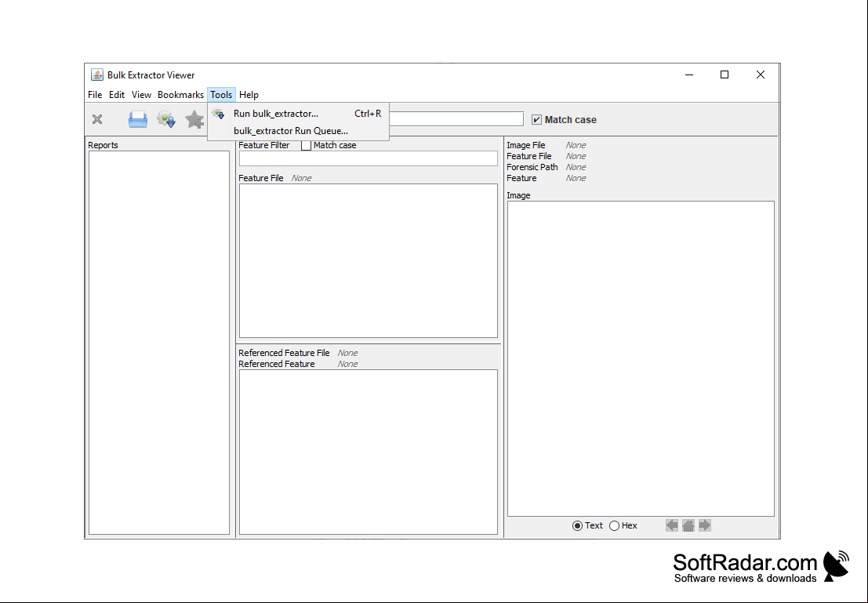
Task: Click inside the Referenced Feature list area
Action: tap(368, 452)
